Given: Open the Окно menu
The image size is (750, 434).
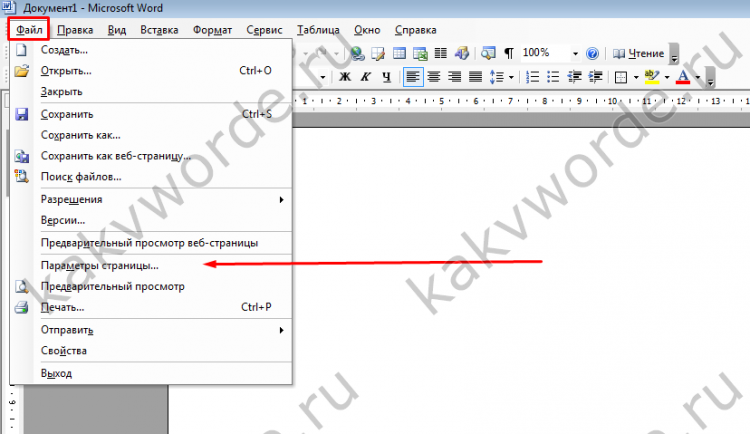Looking at the screenshot, I should click(x=367, y=30).
